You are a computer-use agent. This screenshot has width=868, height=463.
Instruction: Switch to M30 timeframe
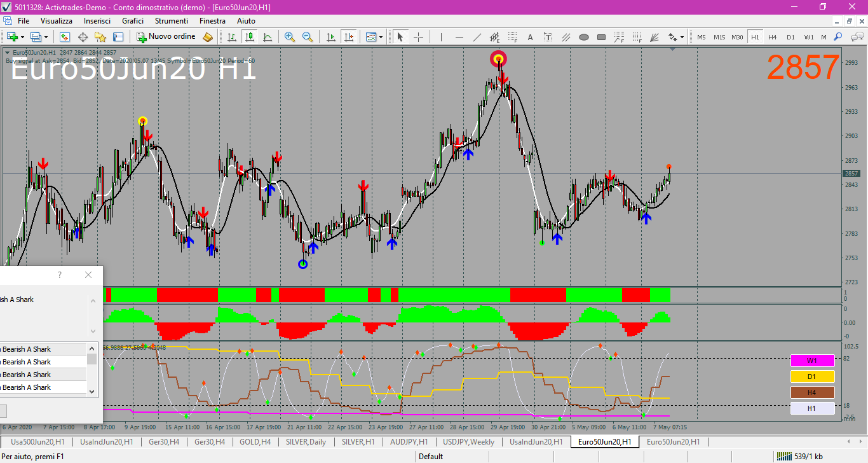click(x=737, y=37)
